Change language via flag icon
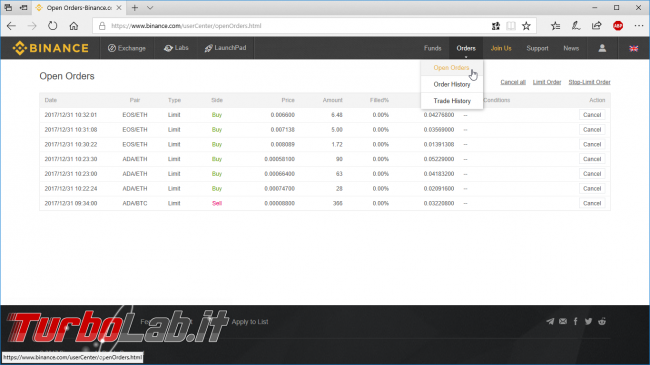 click(634, 49)
